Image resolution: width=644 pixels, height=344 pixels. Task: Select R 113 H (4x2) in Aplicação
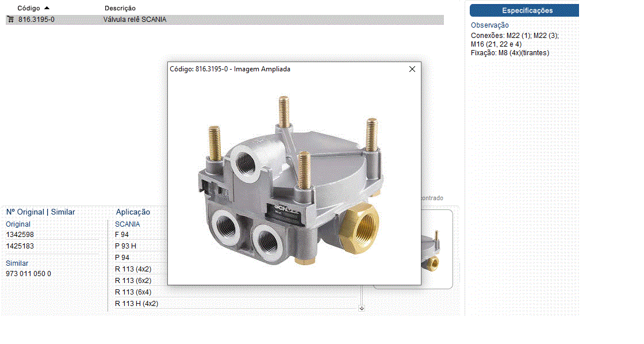[136, 304]
